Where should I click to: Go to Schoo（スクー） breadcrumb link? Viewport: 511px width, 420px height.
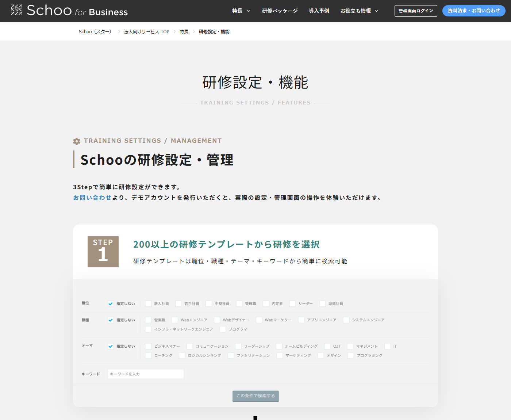95,32
